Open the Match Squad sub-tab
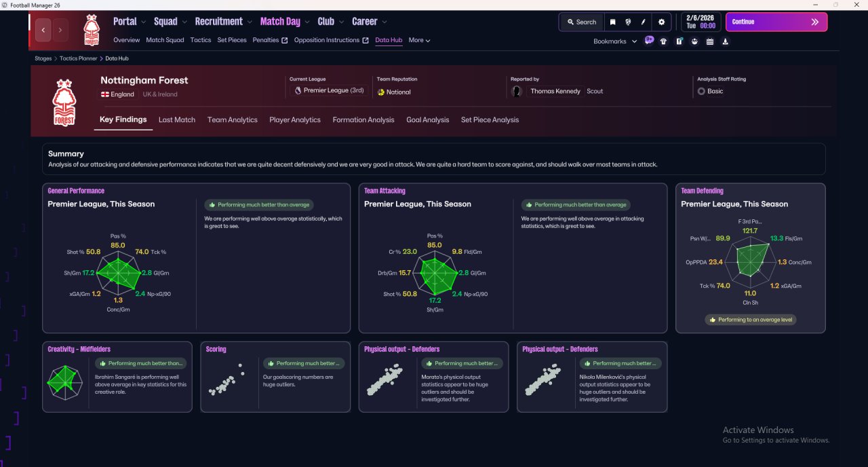This screenshot has width=868, height=467. [x=165, y=40]
